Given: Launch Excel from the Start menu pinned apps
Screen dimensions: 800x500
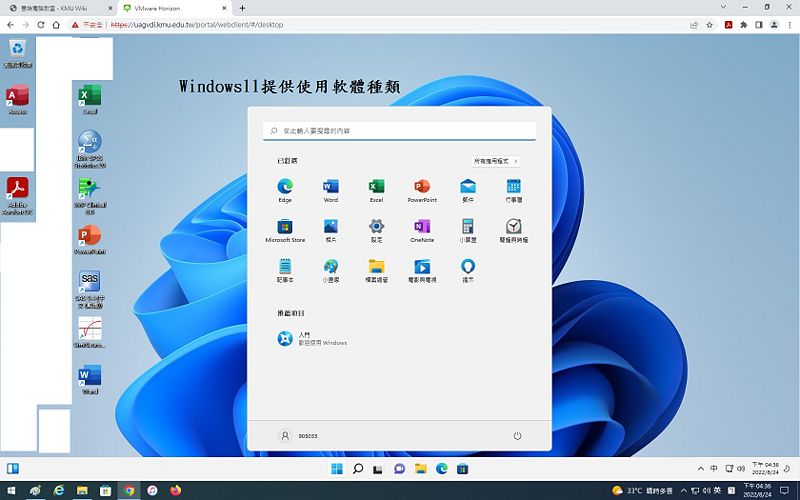Looking at the screenshot, I should 377,191.
